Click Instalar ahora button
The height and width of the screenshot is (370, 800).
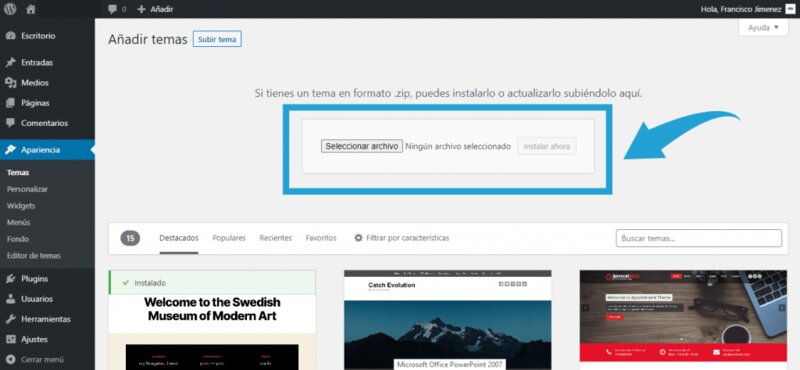pos(546,146)
